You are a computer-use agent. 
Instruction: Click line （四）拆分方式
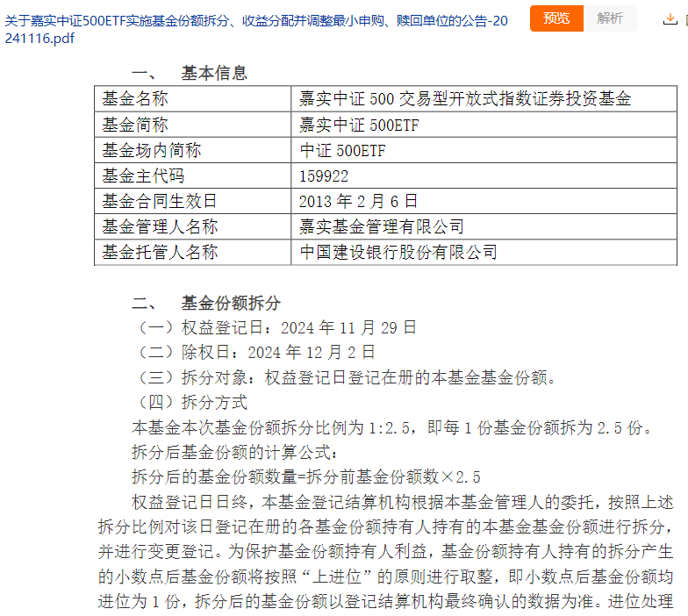[x=193, y=402]
